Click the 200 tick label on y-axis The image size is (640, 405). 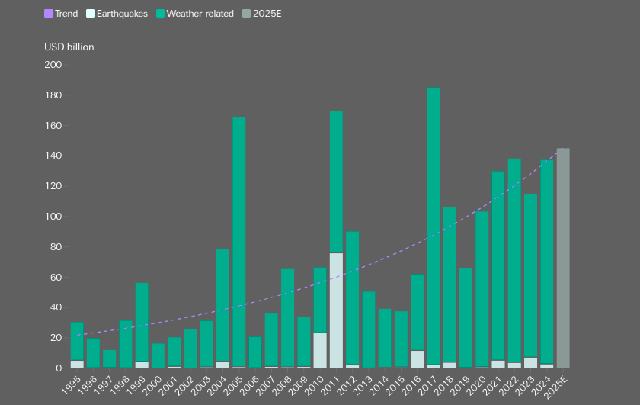[53, 65]
